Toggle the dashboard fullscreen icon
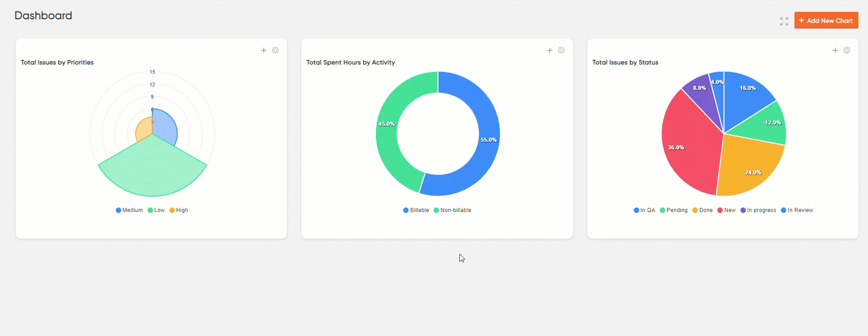The image size is (868, 336). coord(784,21)
